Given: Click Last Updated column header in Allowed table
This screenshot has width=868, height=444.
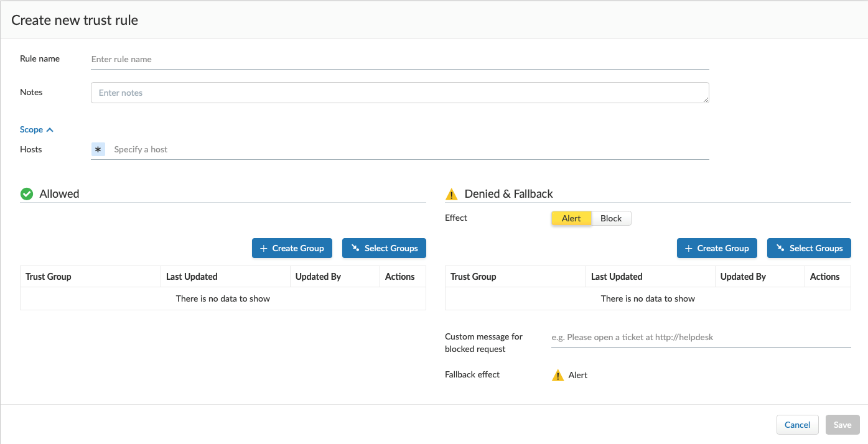Looking at the screenshot, I should (x=192, y=277).
